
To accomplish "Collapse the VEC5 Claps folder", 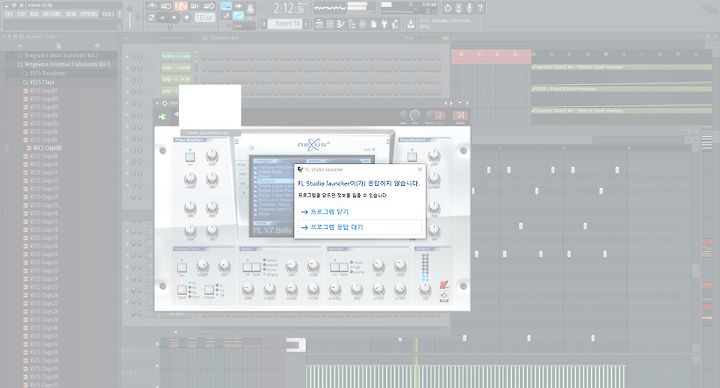I will (39, 82).
